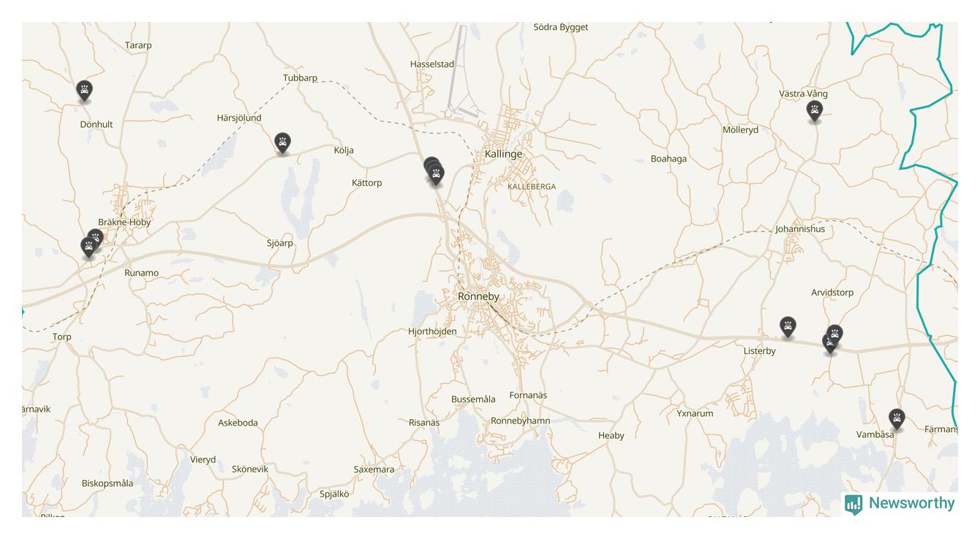Click the Bräkne-Hoby town label

[x=124, y=222]
